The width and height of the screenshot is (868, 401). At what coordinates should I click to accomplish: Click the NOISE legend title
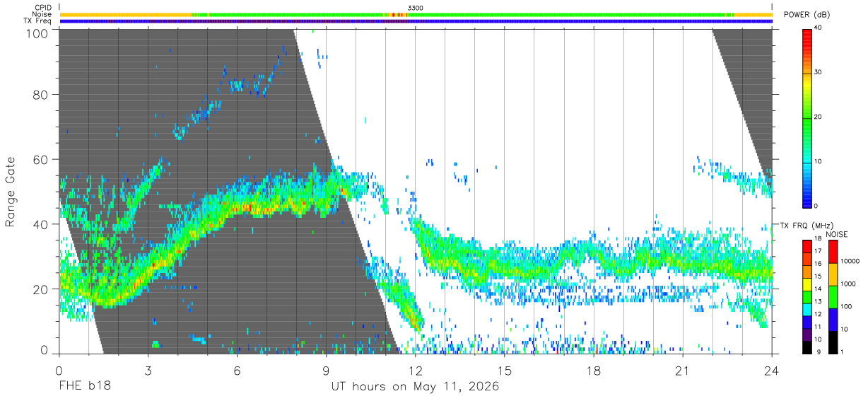pyautogui.click(x=837, y=234)
